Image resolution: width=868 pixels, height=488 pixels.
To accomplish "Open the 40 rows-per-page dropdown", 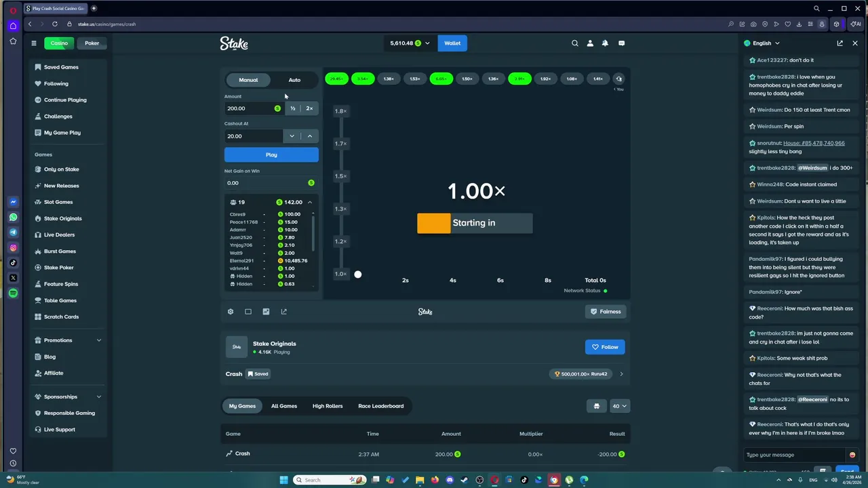I will tap(620, 406).
